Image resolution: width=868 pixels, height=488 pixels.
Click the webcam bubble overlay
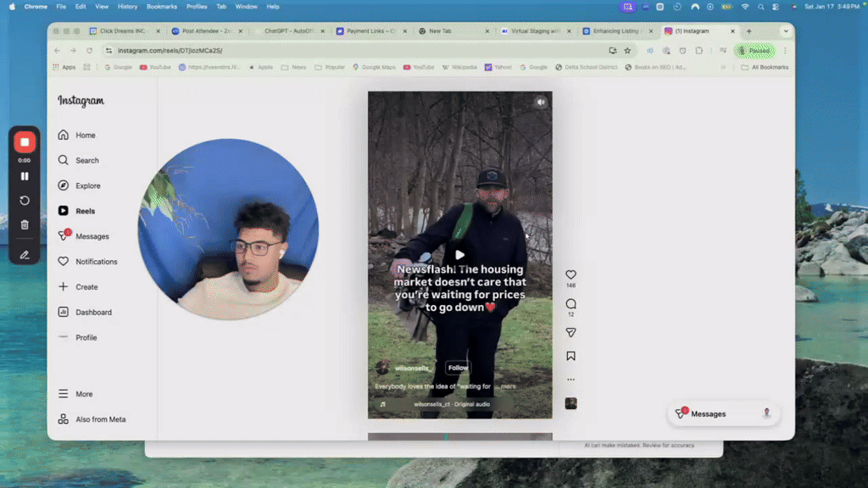(x=228, y=229)
